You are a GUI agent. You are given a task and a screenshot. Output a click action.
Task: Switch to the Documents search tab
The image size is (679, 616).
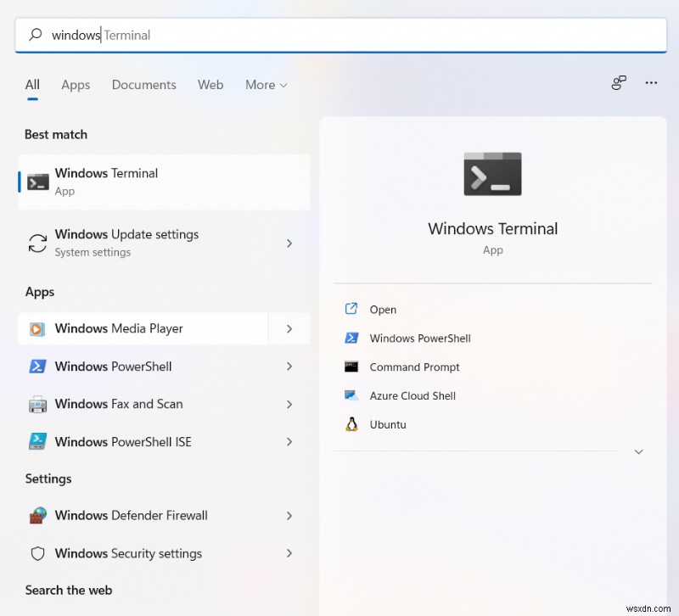143,85
